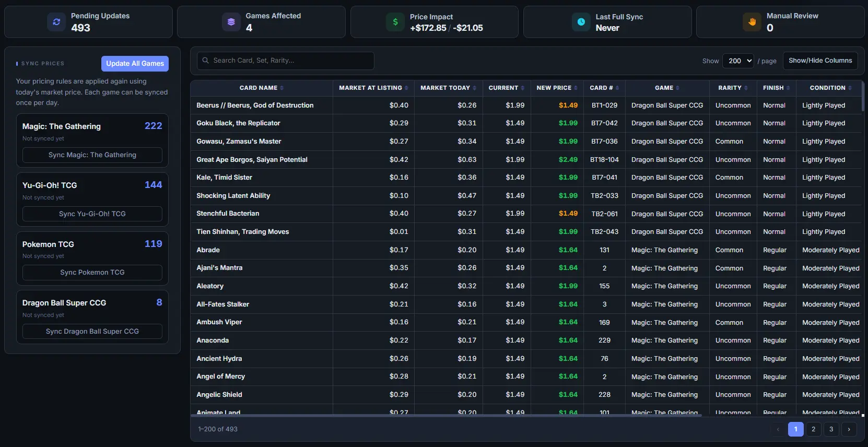Click the Magic: The Gathering count 222
Screen dimensions: 868x447
tap(153, 126)
